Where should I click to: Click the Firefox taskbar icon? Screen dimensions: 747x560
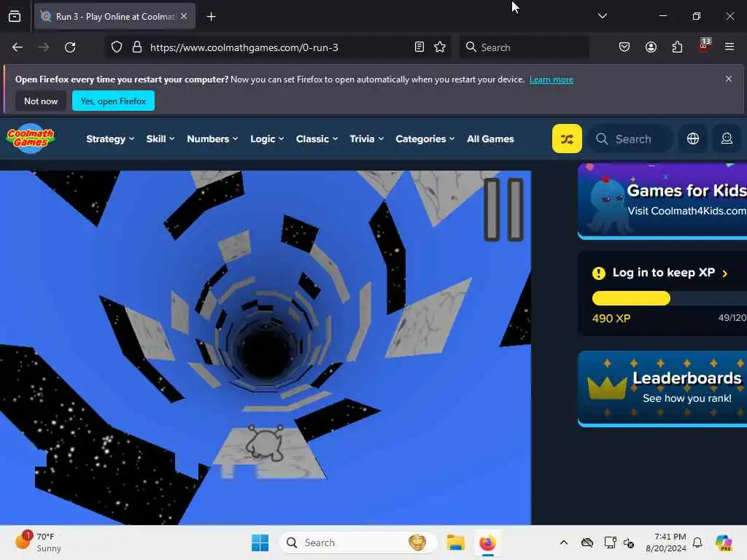click(x=487, y=542)
